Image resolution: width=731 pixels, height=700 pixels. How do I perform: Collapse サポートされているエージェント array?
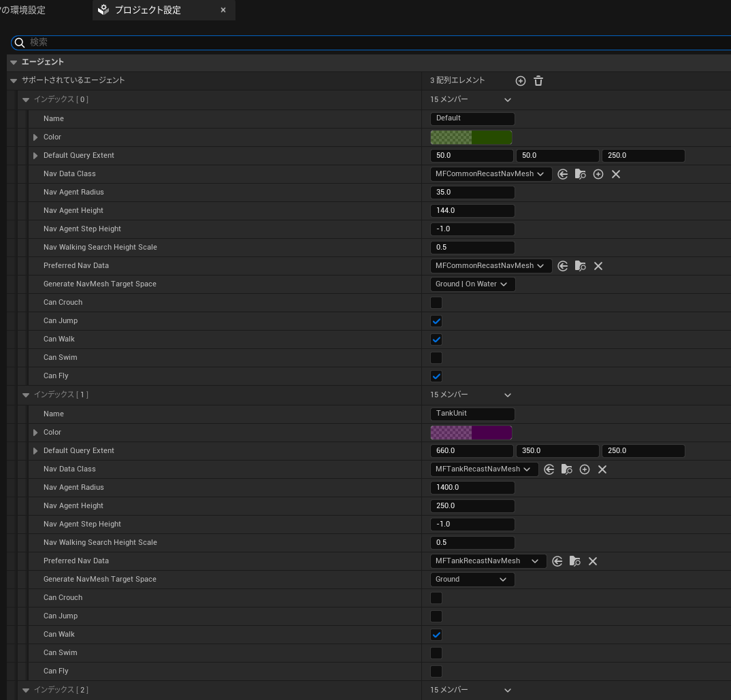(x=14, y=81)
